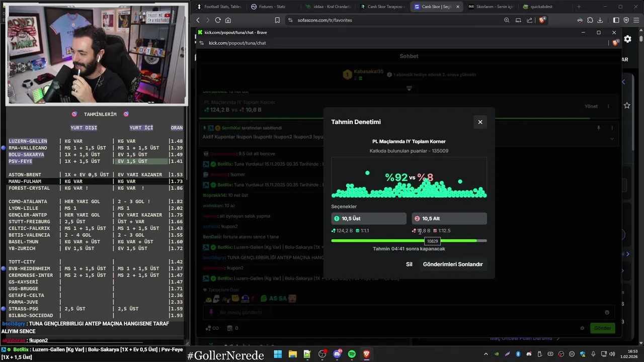This screenshot has height=362, width=644.
Task: Open a new browser tab
Action: 579,7
